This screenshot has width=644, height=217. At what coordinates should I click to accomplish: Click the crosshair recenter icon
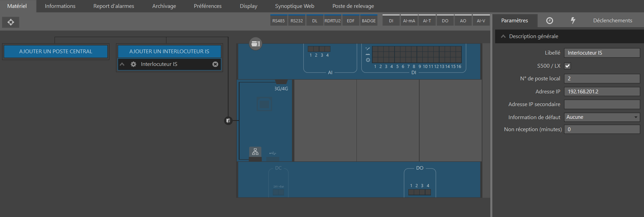point(11,22)
